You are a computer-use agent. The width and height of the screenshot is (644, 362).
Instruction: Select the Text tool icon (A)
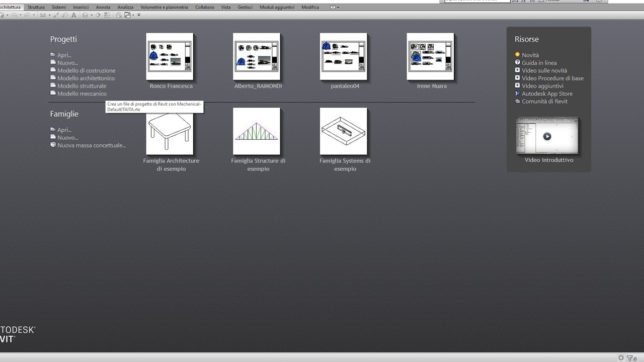(x=74, y=15)
